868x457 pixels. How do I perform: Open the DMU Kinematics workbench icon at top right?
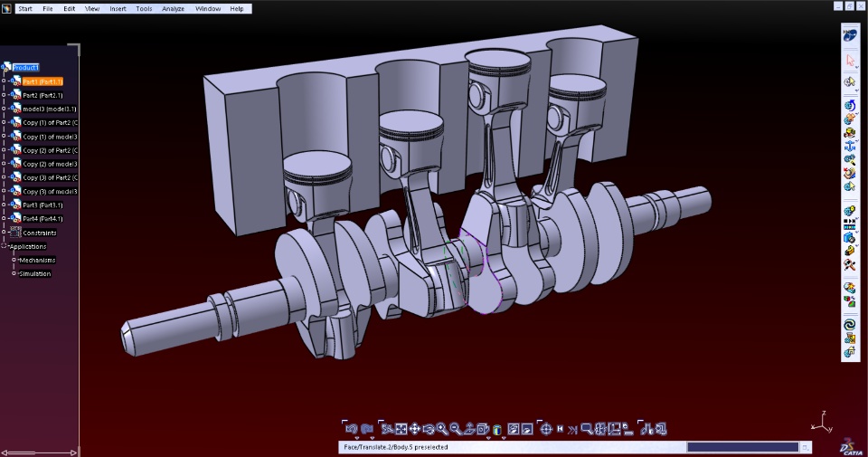[x=850, y=35]
